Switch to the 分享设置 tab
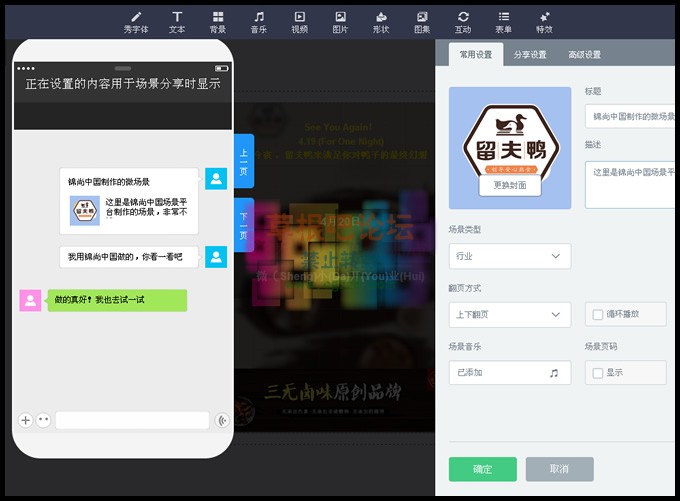 530,55
